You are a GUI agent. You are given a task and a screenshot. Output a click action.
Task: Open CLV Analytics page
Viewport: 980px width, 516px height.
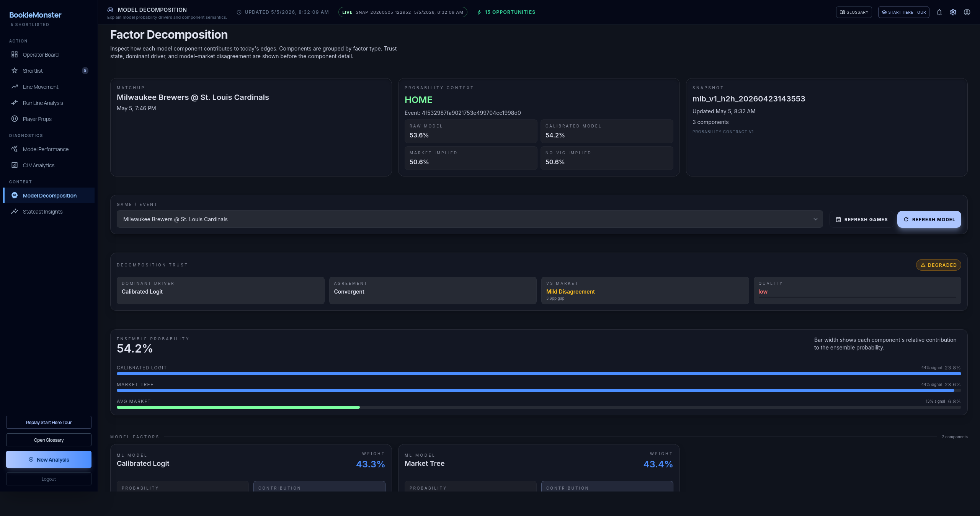click(49, 165)
